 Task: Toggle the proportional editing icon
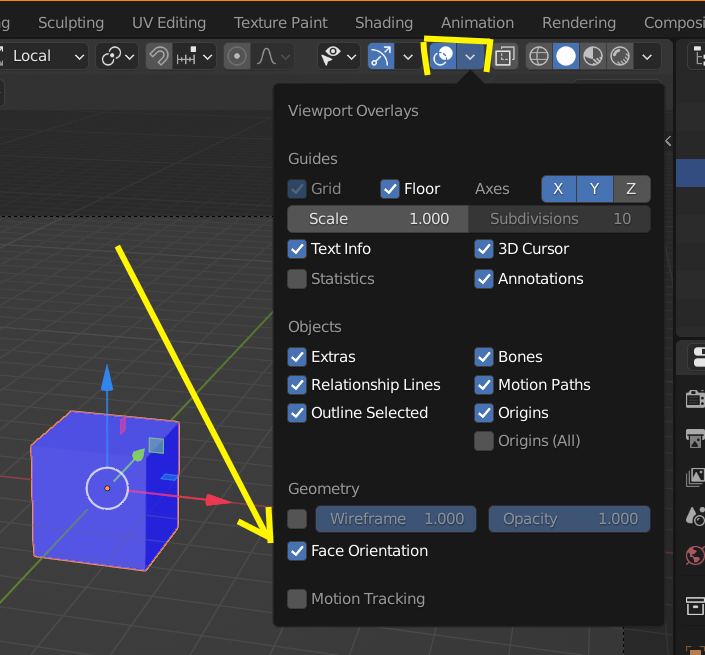tap(237, 57)
